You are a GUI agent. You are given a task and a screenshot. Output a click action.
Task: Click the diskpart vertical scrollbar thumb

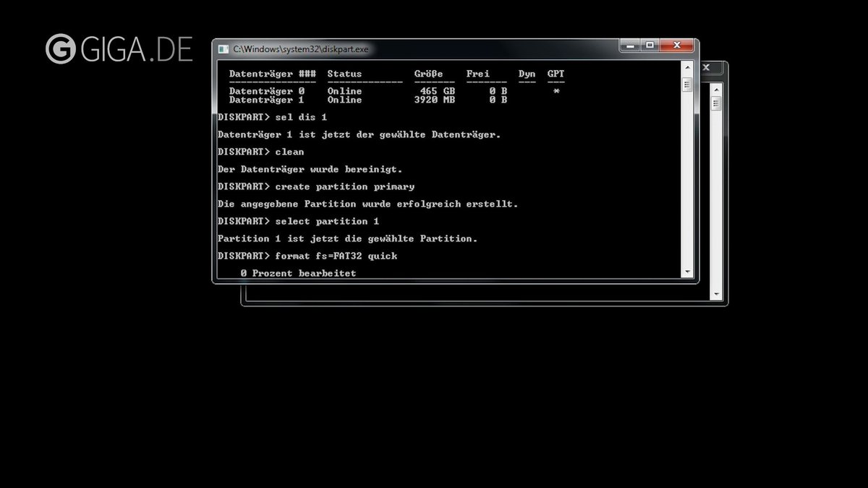(687, 85)
